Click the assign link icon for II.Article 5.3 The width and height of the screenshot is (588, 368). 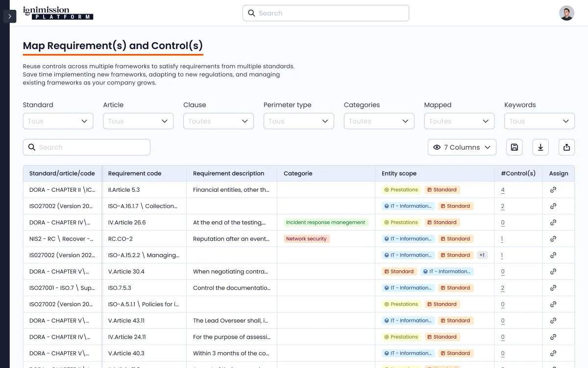(553, 190)
